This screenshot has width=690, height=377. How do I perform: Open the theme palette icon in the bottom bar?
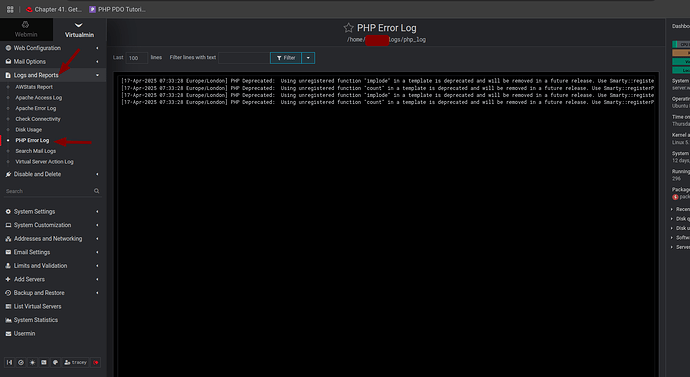click(55, 362)
